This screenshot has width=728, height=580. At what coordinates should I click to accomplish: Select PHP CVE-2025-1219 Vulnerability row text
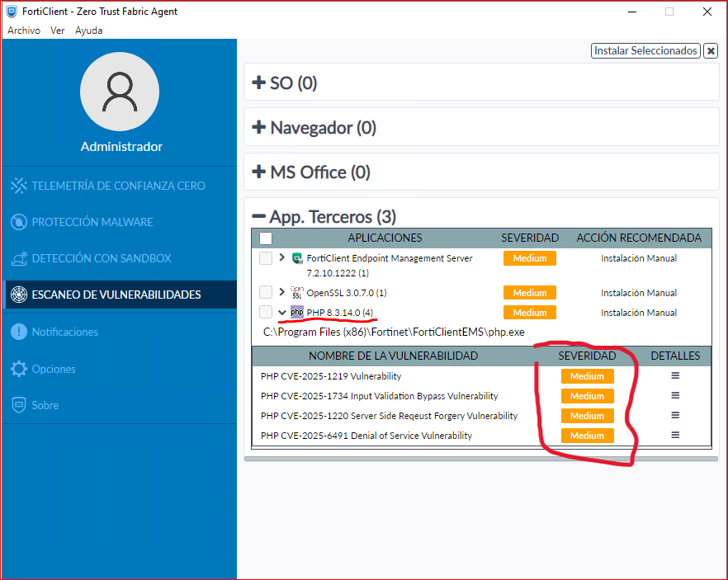click(331, 376)
